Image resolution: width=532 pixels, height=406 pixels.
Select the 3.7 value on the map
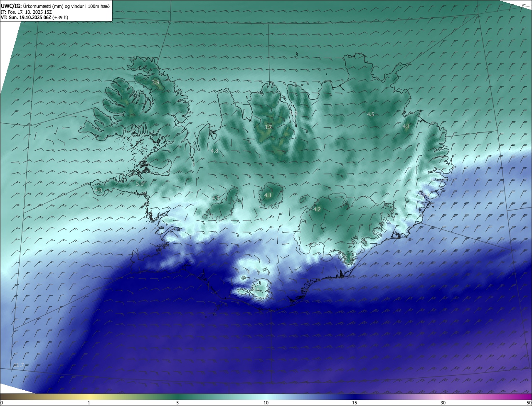[x=268, y=127]
